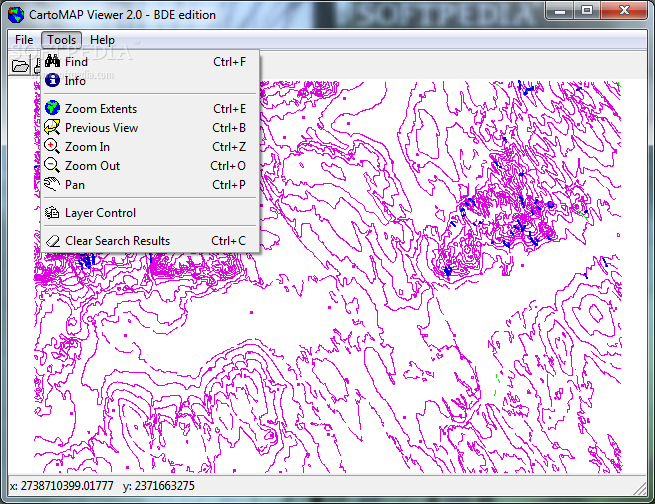The image size is (655, 504).
Task: Click the open folder toolbar icon
Action: pos(20,66)
